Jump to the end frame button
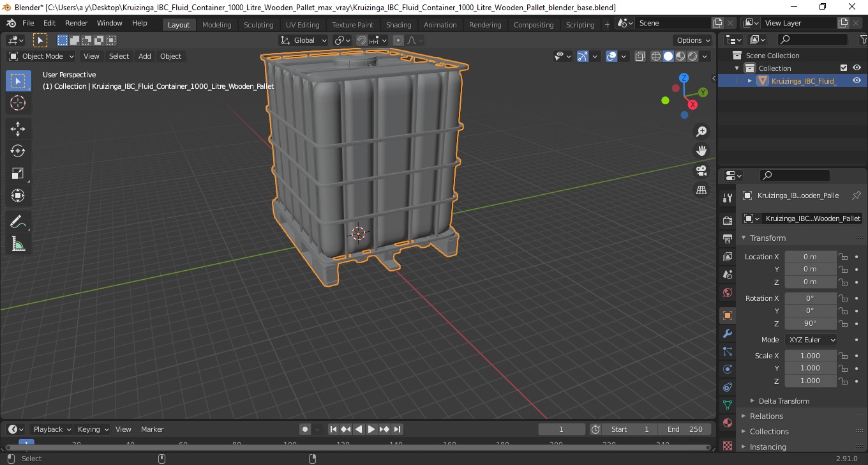The height and width of the screenshot is (465, 868). point(397,429)
